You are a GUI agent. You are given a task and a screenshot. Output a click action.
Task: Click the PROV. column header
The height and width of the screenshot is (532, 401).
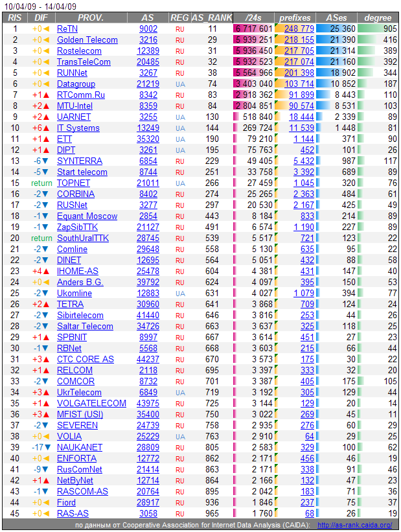91,17
